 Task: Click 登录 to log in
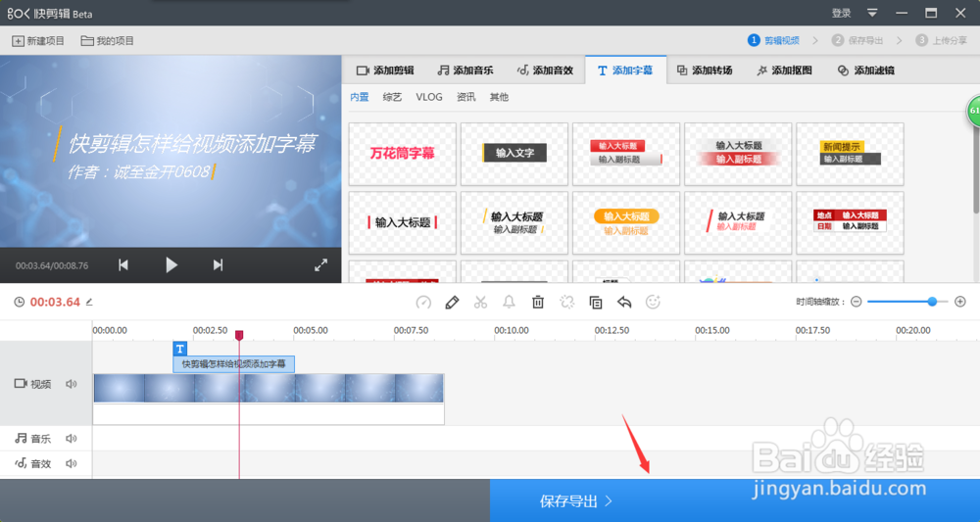(x=841, y=13)
